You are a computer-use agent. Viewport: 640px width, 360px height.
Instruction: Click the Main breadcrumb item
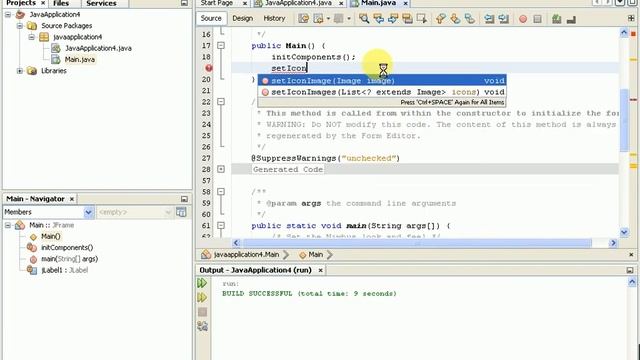coord(311,255)
